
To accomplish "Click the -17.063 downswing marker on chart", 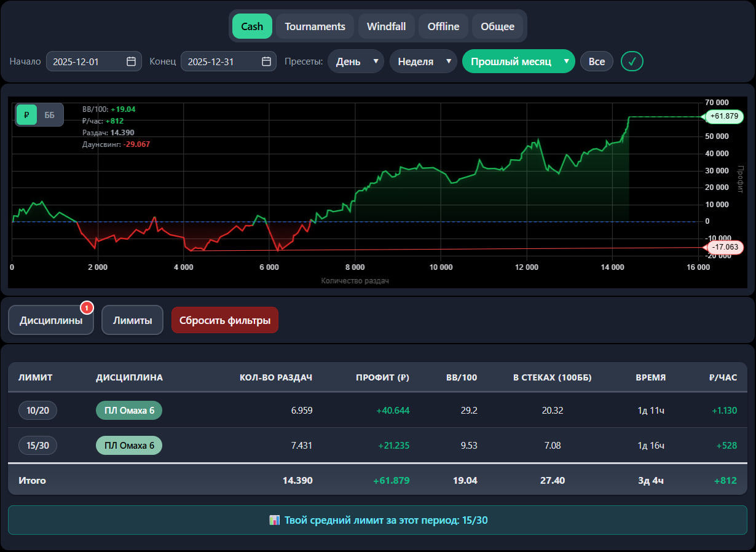I will point(725,247).
